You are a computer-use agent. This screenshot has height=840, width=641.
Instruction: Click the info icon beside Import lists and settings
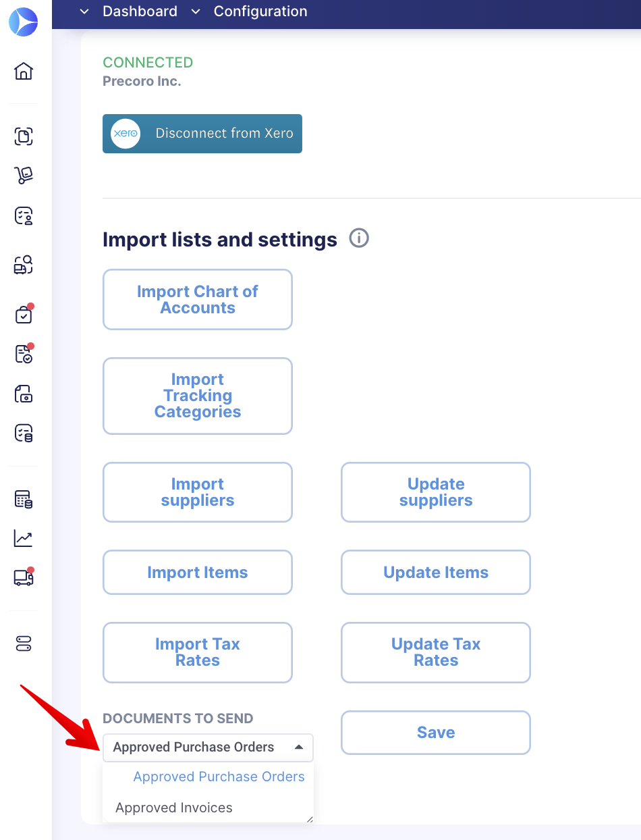click(x=360, y=238)
